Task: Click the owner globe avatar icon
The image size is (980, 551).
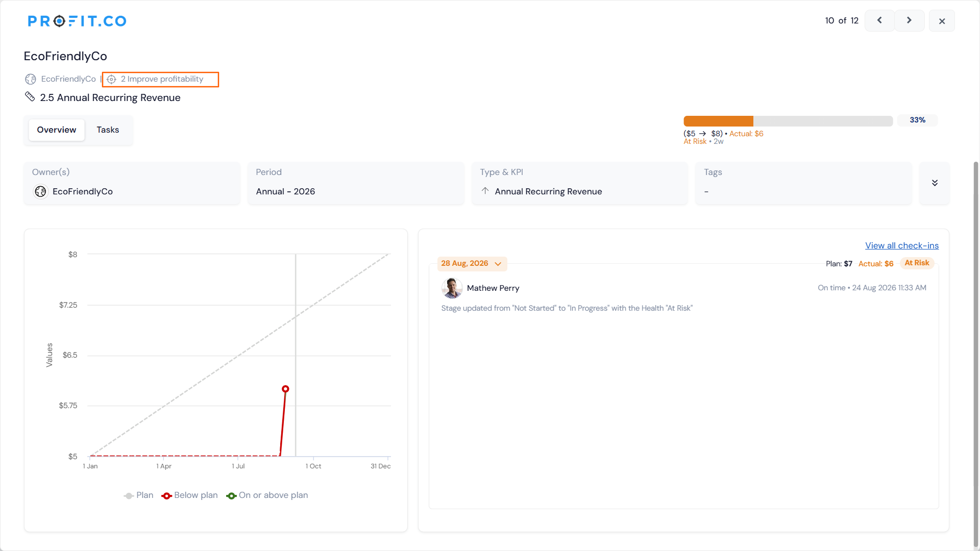Action: click(40, 192)
